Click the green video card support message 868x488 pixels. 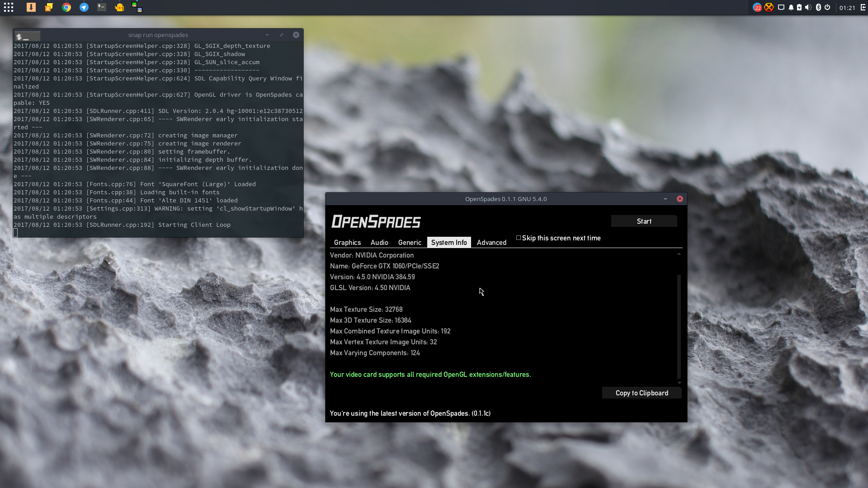(430, 375)
